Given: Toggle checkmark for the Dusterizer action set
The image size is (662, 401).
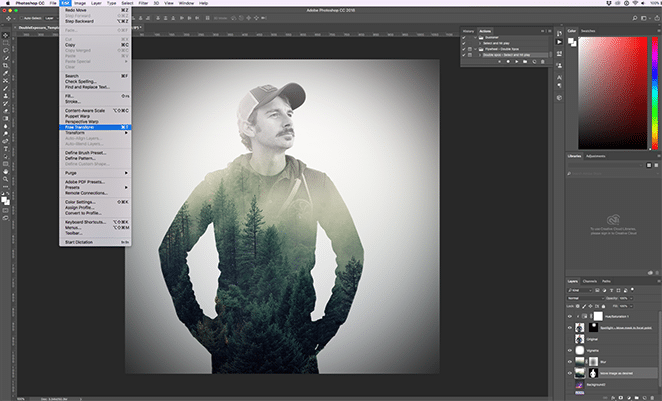Looking at the screenshot, I should pyautogui.click(x=464, y=38).
